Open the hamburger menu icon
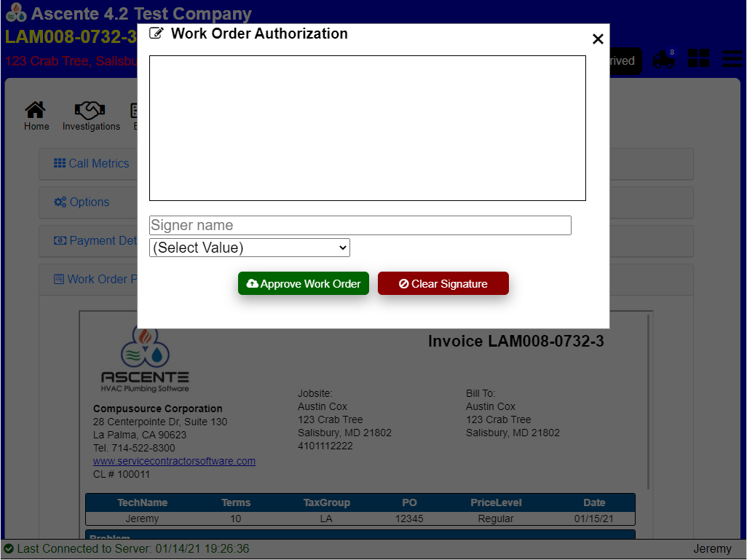 click(x=732, y=59)
